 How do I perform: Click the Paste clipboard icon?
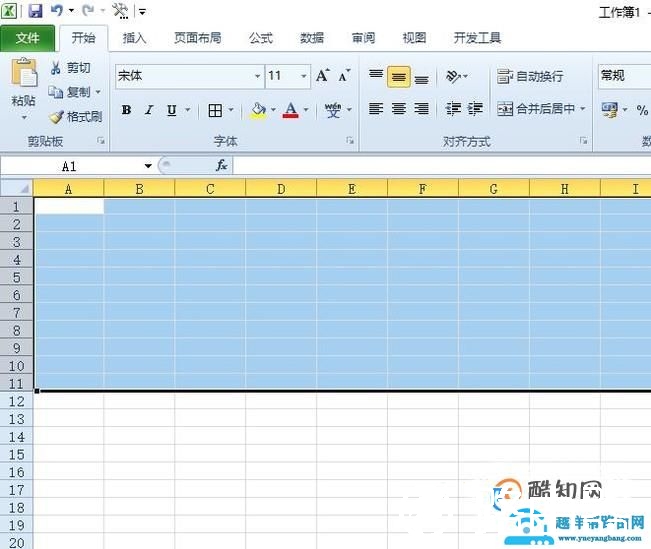[24, 73]
